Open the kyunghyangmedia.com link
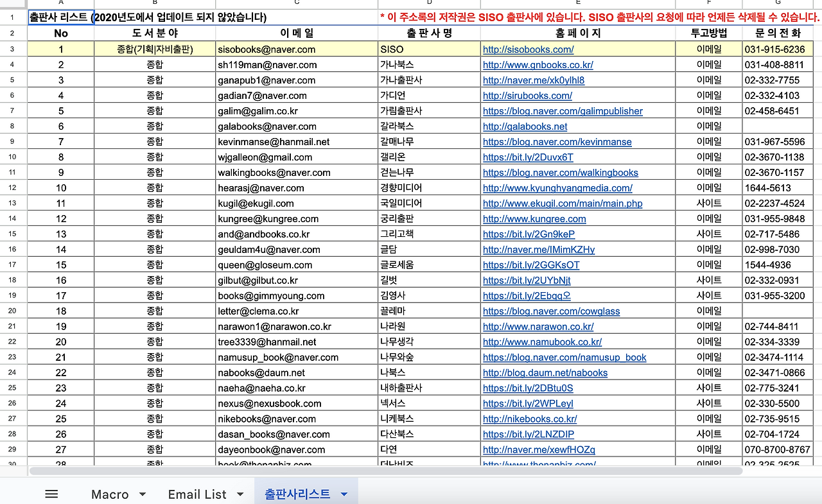 pyautogui.click(x=557, y=188)
